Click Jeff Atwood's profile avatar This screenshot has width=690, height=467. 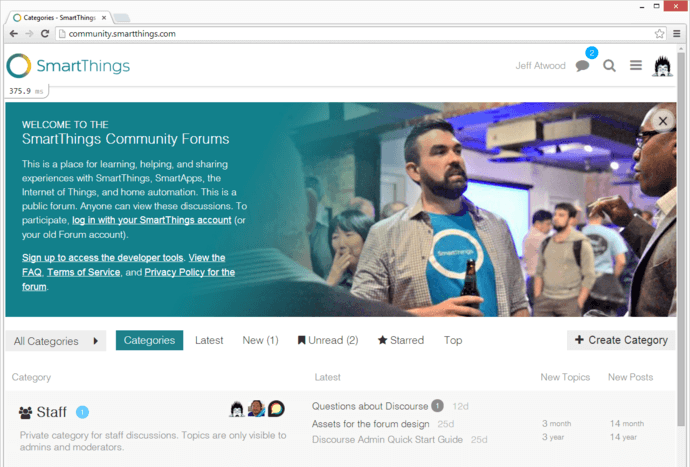[663, 66]
